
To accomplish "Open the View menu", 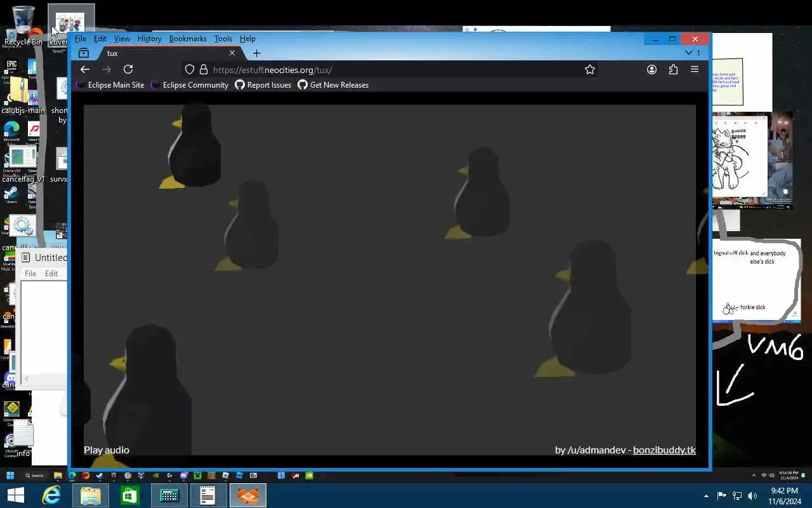I will tap(122, 39).
